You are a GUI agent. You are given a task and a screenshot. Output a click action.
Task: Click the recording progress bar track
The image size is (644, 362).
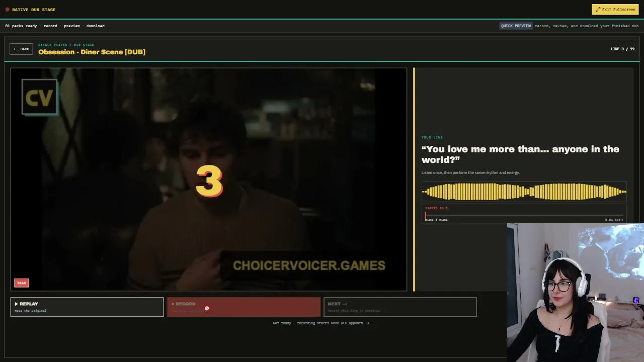524,215
